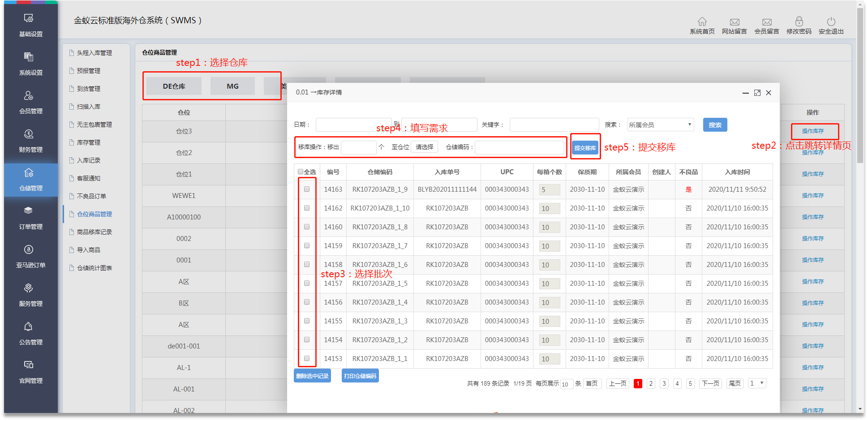Check the 全选 select-all checkbox
This screenshot has width=868, height=421.
301,172
